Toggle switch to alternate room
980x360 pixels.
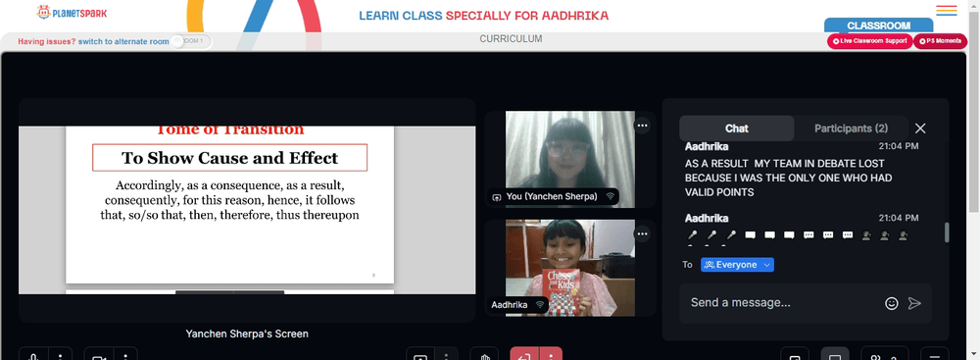pyautogui.click(x=191, y=41)
